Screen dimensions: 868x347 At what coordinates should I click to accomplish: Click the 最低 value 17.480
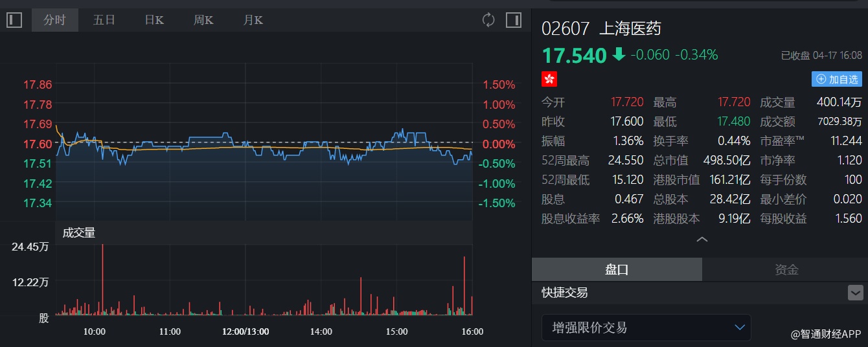coord(734,122)
